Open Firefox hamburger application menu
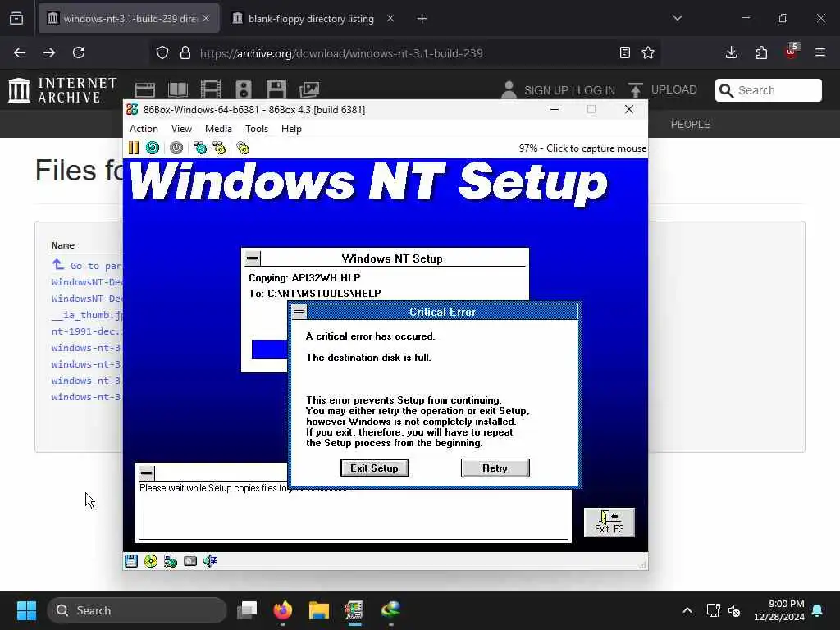The image size is (840, 630). click(820, 52)
